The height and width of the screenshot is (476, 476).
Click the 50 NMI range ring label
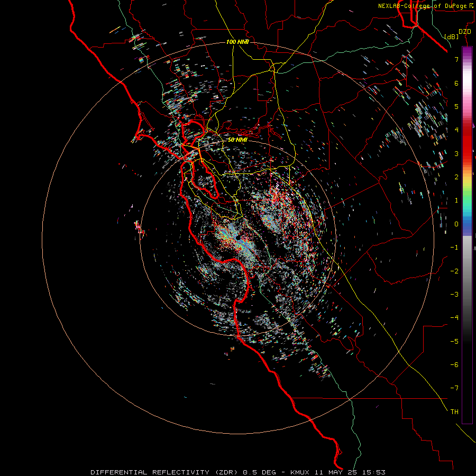(237, 140)
